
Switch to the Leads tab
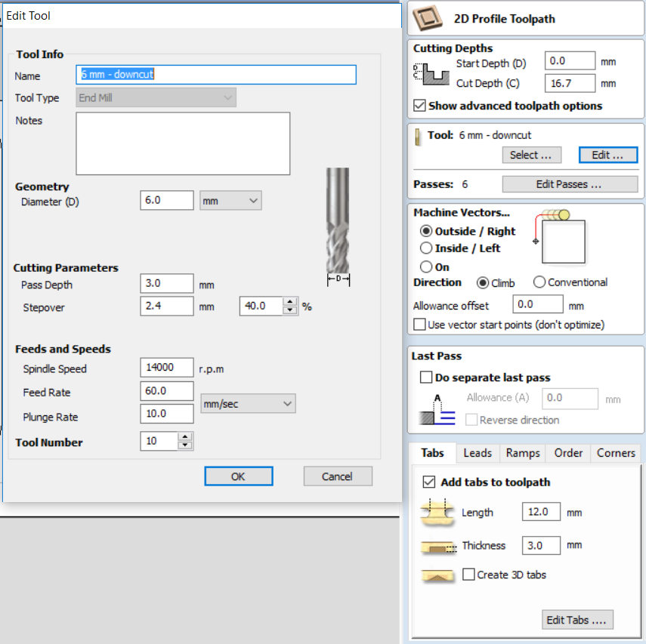478,453
